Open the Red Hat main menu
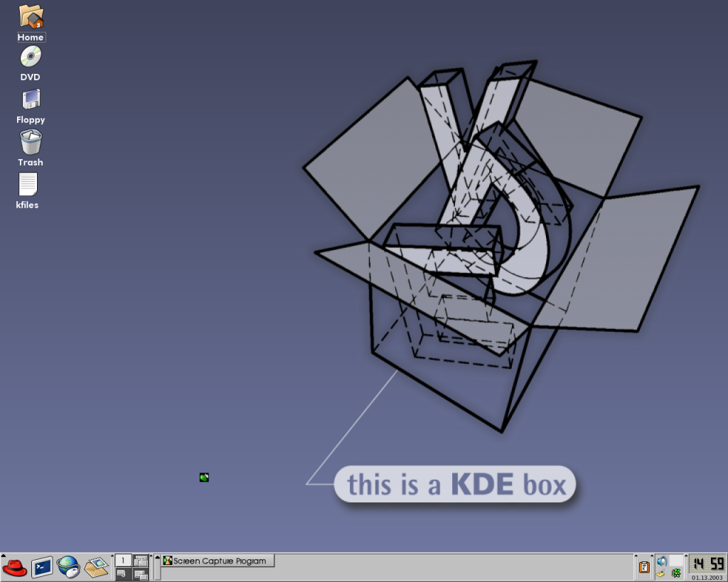This screenshot has height=582, width=728. click(x=15, y=567)
